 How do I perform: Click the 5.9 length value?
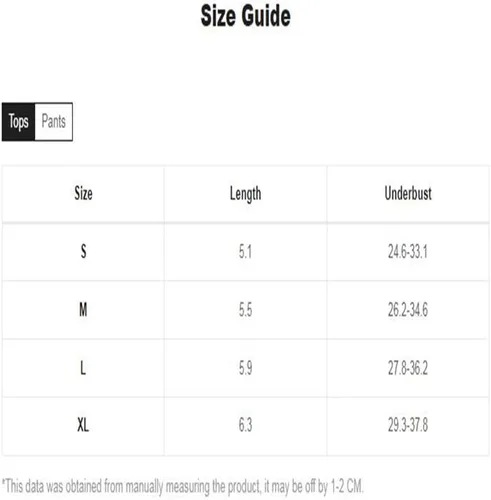pyautogui.click(x=245, y=368)
